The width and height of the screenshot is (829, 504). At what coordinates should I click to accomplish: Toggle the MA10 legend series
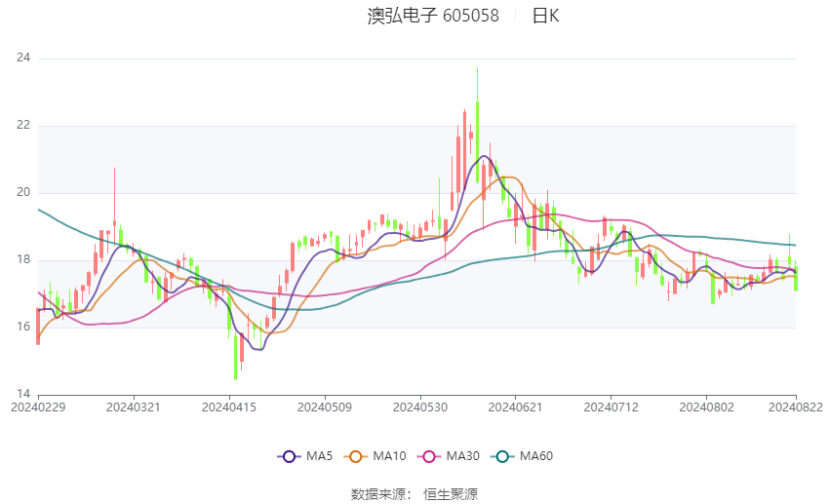click(375, 456)
